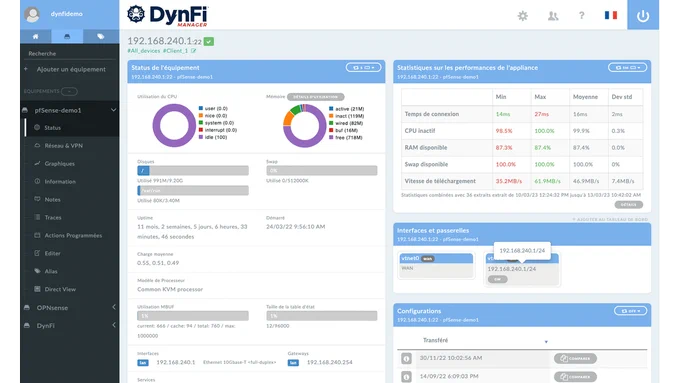This screenshot has width=680, height=383.
Task: Click the state table size bar
Action: tap(322, 316)
